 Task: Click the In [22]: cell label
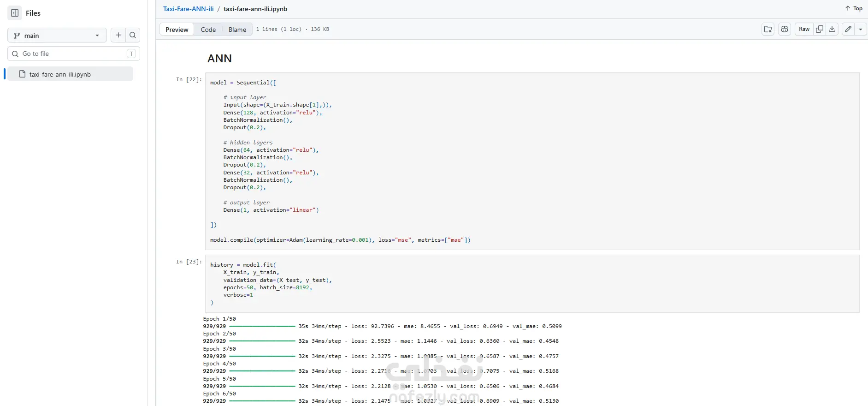[189, 79]
